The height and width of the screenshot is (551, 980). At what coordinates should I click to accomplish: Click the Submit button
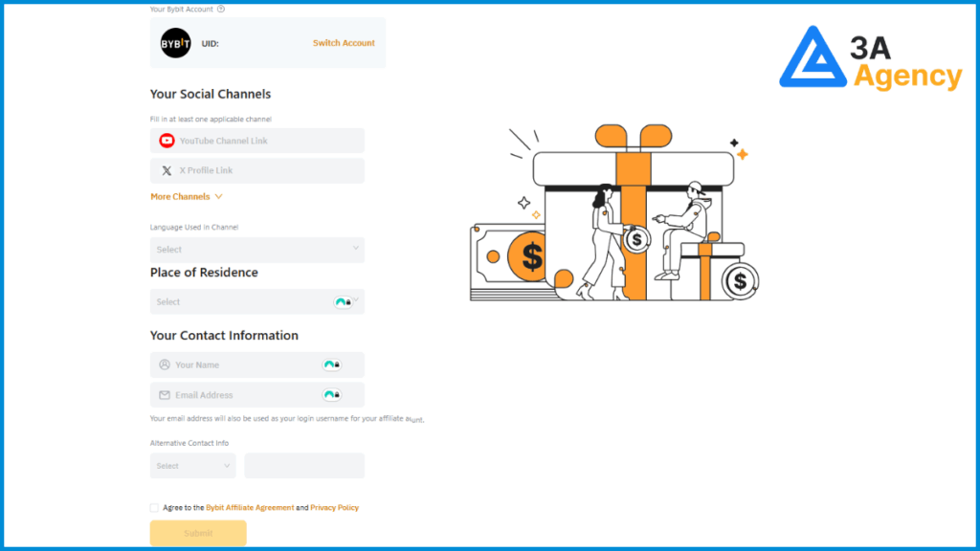point(198,534)
